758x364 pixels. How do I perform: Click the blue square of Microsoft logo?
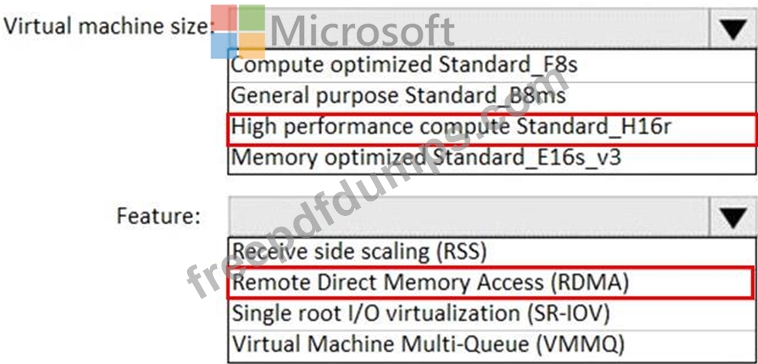(224, 45)
